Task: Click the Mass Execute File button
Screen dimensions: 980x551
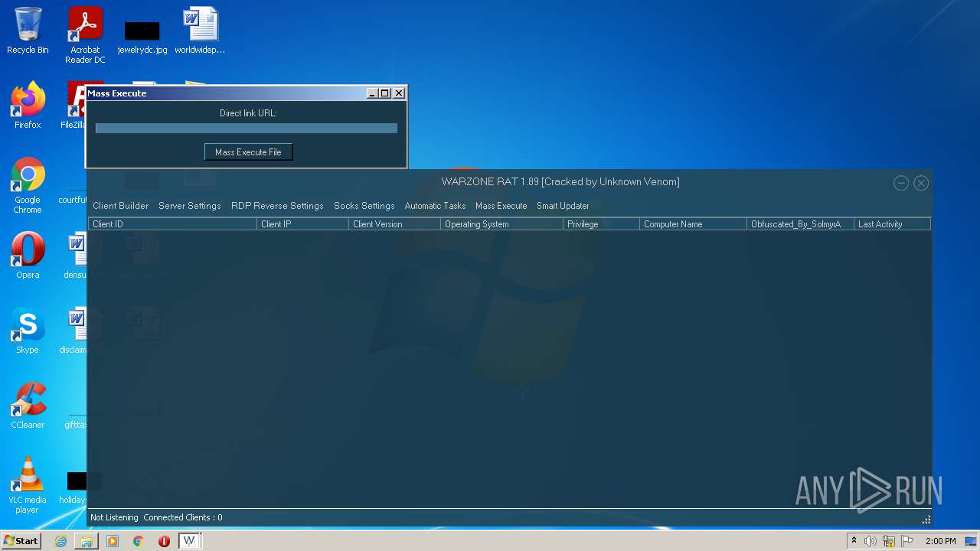Action: 248,152
